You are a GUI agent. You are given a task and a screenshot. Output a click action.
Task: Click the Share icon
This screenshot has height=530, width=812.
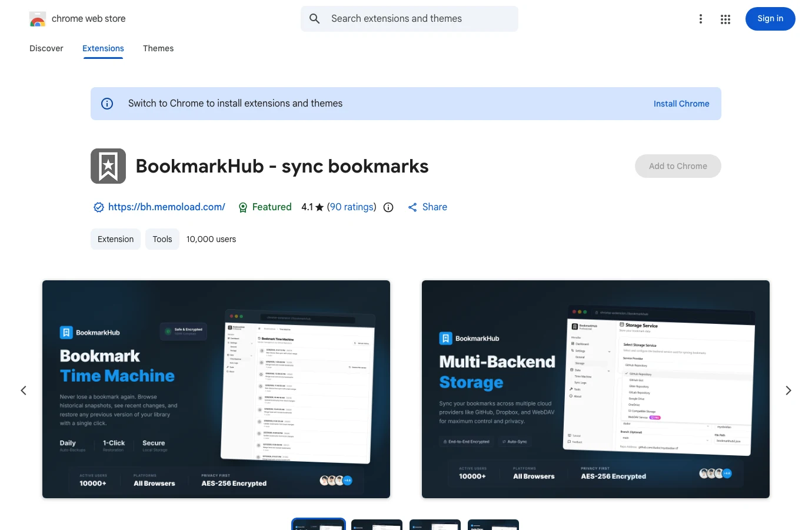412,207
